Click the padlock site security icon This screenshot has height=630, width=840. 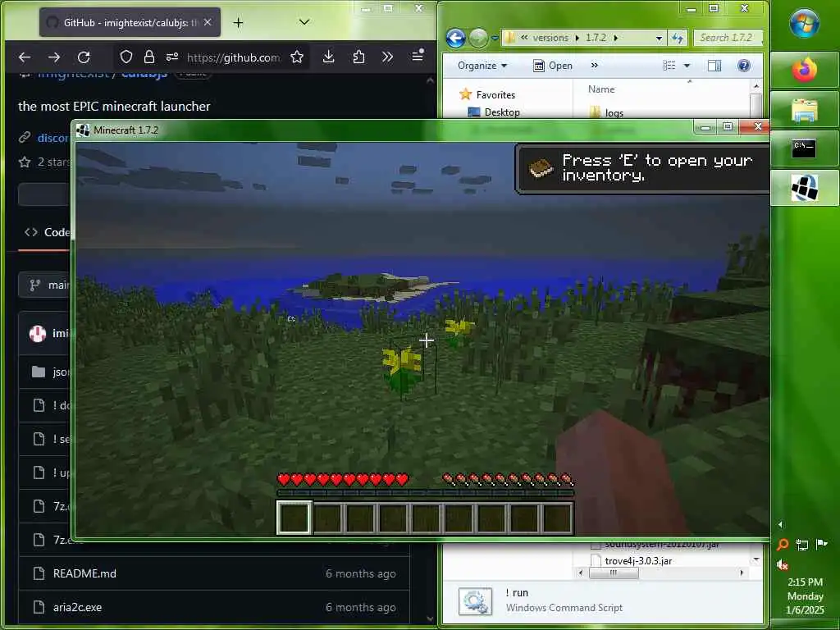point(149,57)
